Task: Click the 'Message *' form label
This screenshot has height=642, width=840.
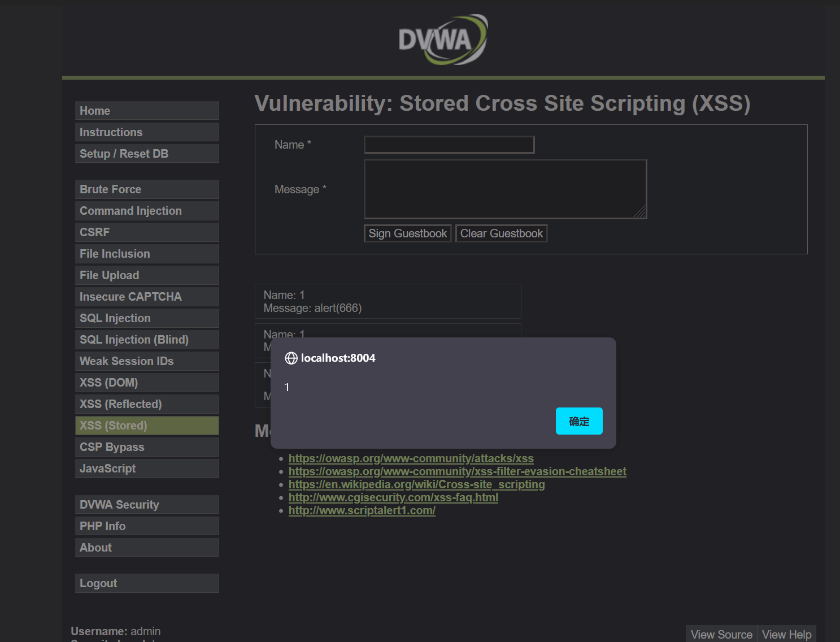Action: [301, 189]
